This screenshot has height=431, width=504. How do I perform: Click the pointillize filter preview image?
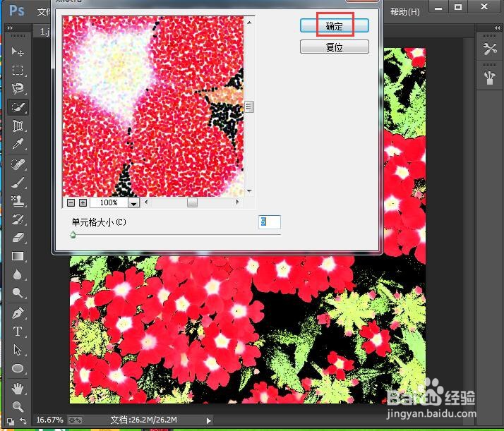point(153,107)
